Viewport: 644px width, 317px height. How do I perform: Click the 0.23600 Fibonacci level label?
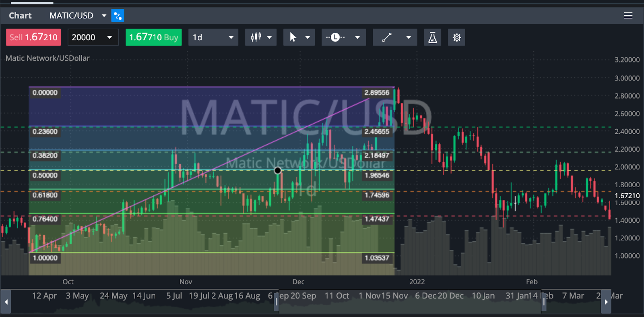pyautogui.click(x=45, y=132)
